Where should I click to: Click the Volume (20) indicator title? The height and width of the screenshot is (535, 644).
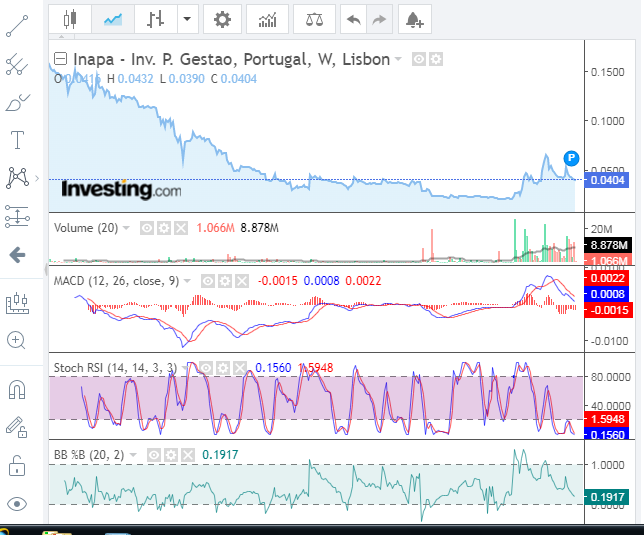pos(86,228)
